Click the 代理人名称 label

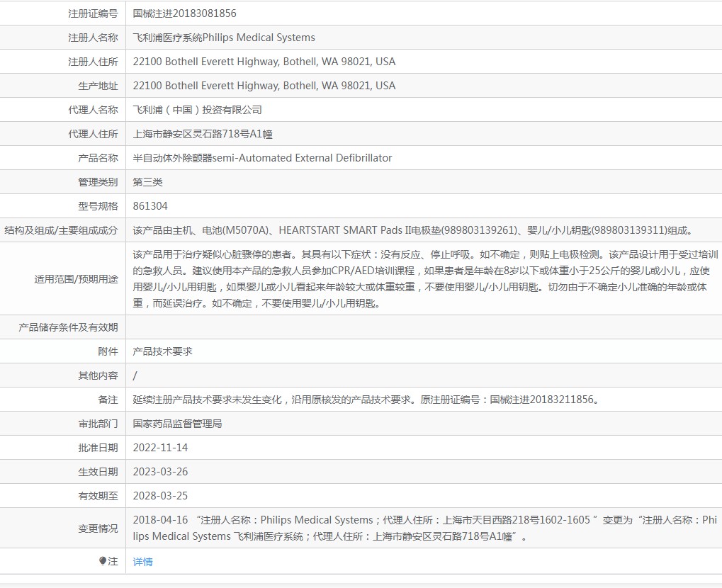pos(93,110)
